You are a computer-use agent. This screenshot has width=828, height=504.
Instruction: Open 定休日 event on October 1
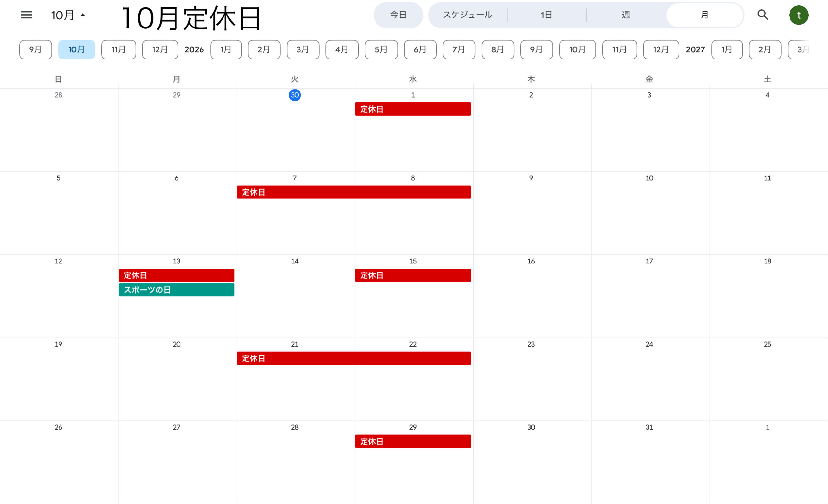(413, 109)
